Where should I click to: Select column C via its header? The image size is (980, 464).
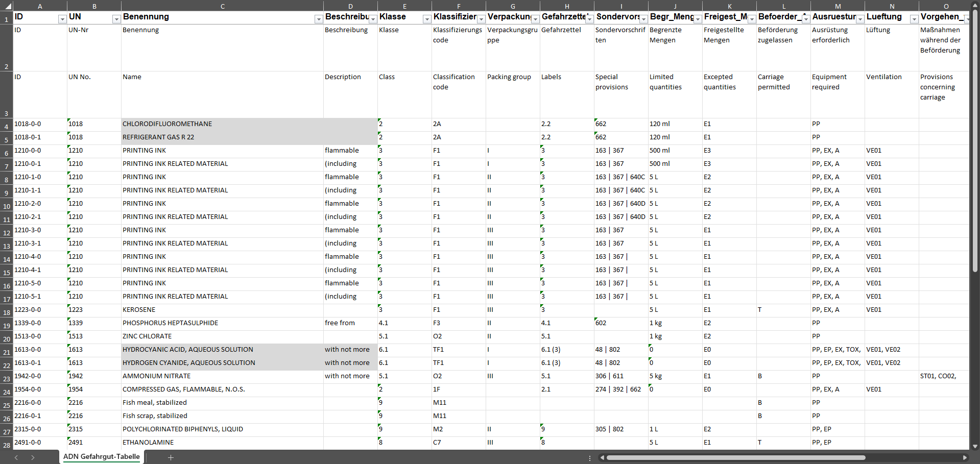coord(222,6)
